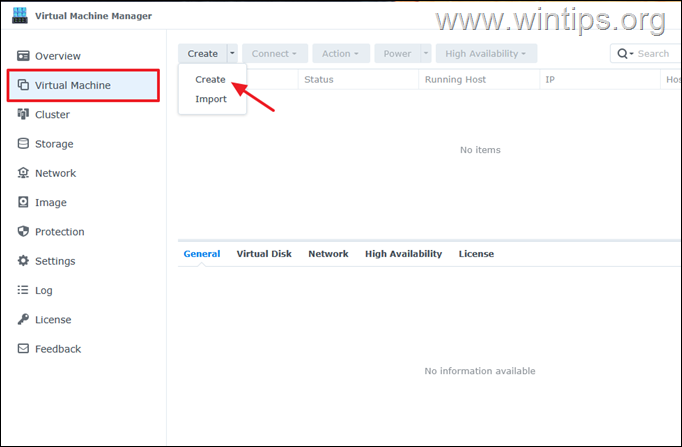
Task: Choose Create from the dropdown menu
Action: click(x=211, y=80)
